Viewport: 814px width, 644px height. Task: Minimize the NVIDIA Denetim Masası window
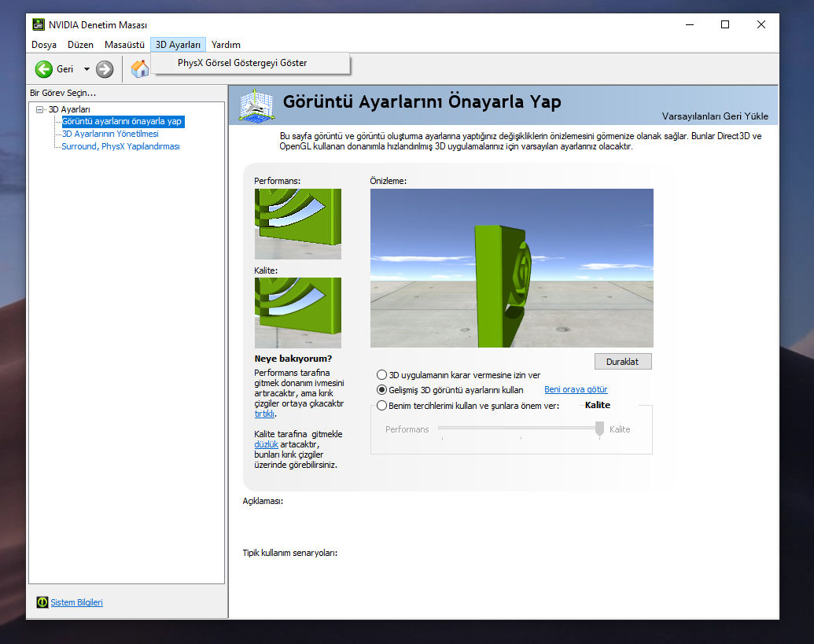tap(690, 24)
